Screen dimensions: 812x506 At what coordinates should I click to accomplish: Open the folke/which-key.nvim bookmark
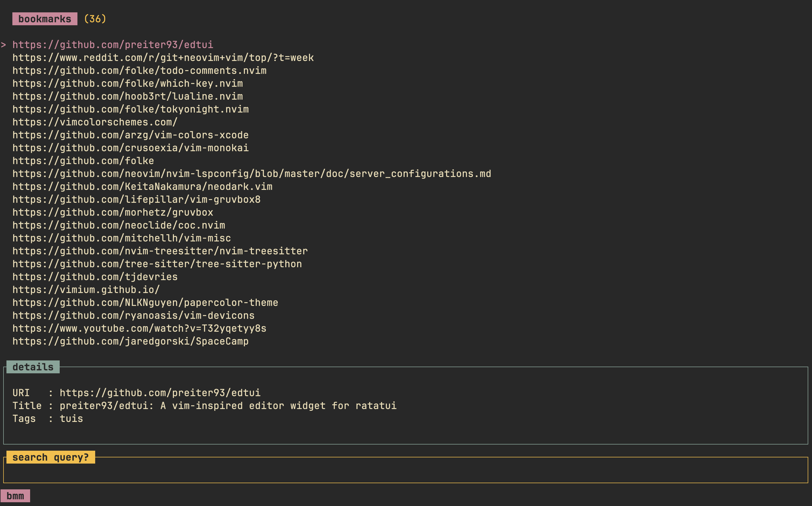[x=128, y=83]
